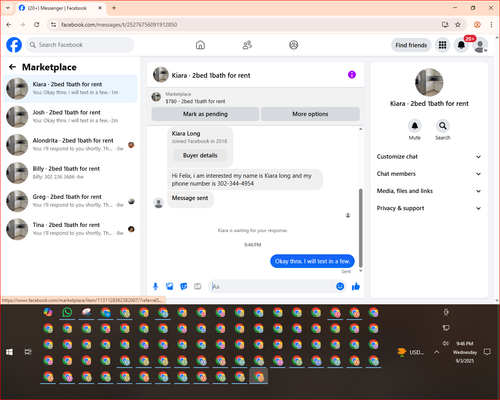Screen dimensions: 500x400
Task: Choose a sticker icon
Action: (184, 286)
